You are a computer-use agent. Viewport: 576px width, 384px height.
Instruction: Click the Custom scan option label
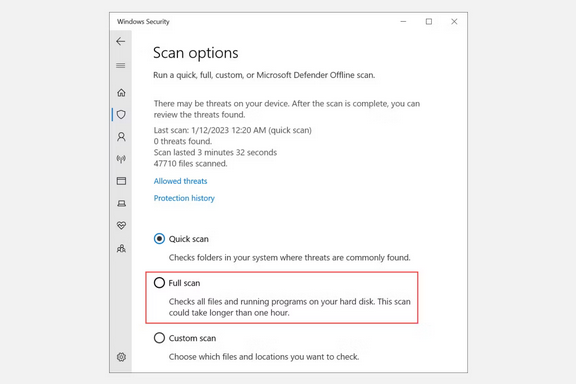pyautogui.click(x=192, y=338)
